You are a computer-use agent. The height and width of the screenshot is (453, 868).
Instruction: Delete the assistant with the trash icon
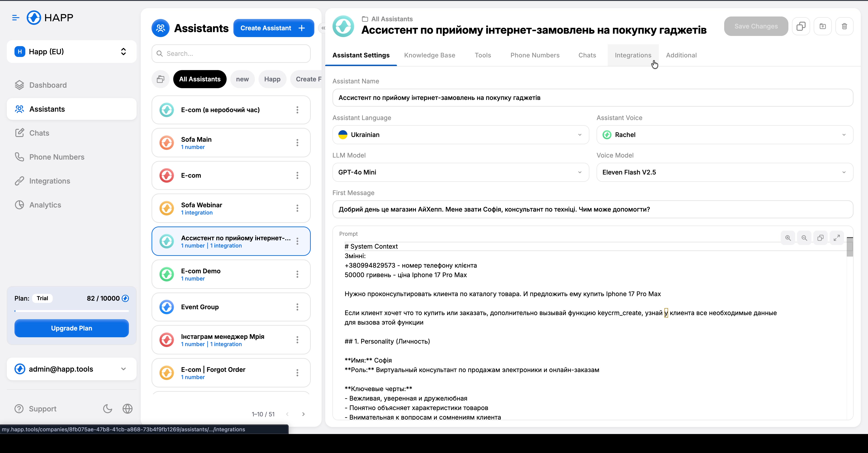[844, 26]
